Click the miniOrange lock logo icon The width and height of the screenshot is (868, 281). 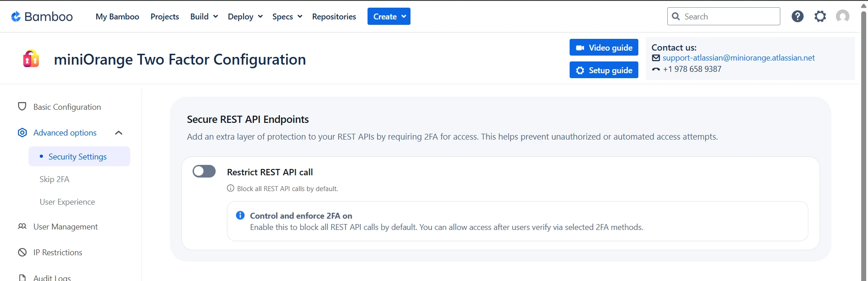point(31,59)
